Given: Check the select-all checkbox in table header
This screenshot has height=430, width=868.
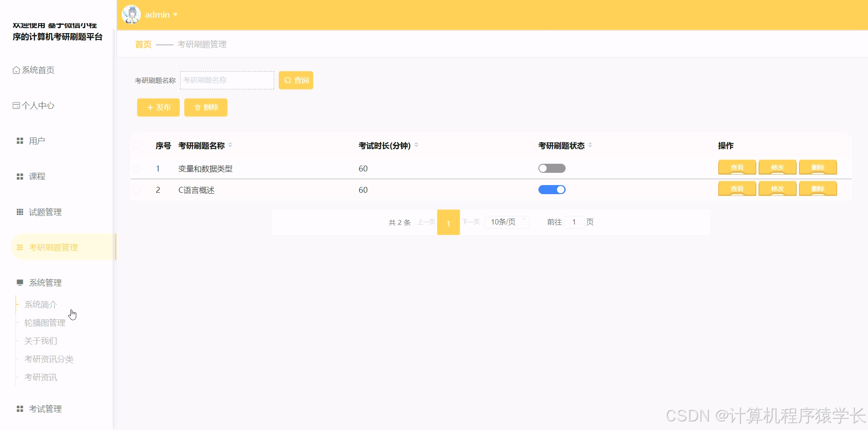Looking at the screenshot, I should [136, 145].
